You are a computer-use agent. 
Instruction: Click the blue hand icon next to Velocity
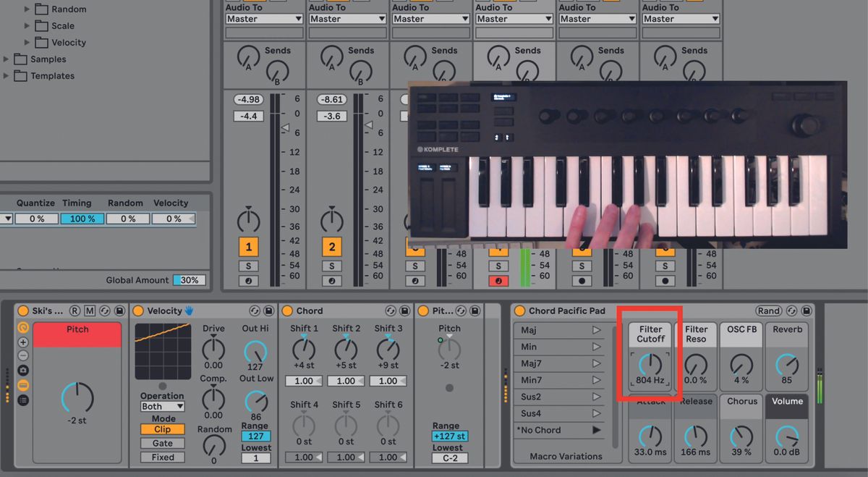(189, 311)
